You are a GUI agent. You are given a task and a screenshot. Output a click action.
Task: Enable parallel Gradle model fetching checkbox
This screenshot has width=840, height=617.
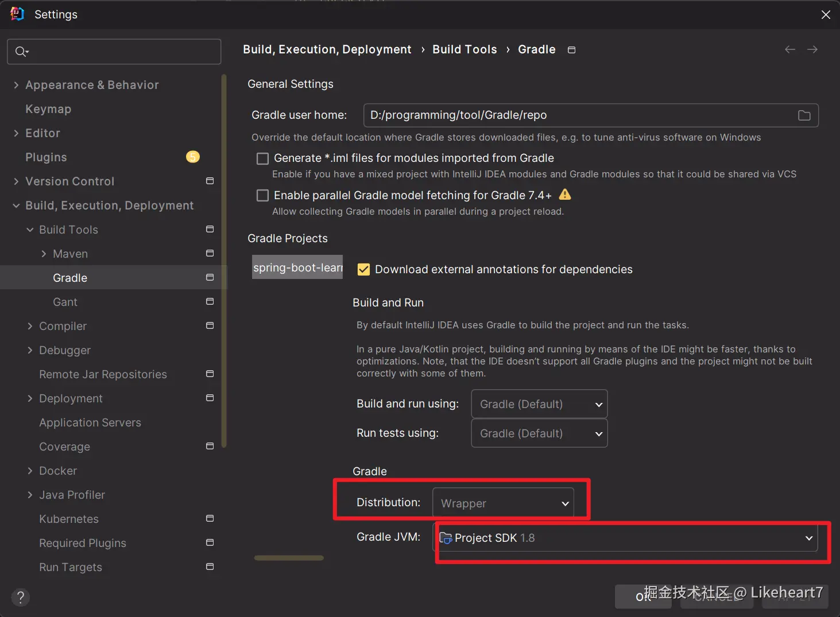[262, 196]
